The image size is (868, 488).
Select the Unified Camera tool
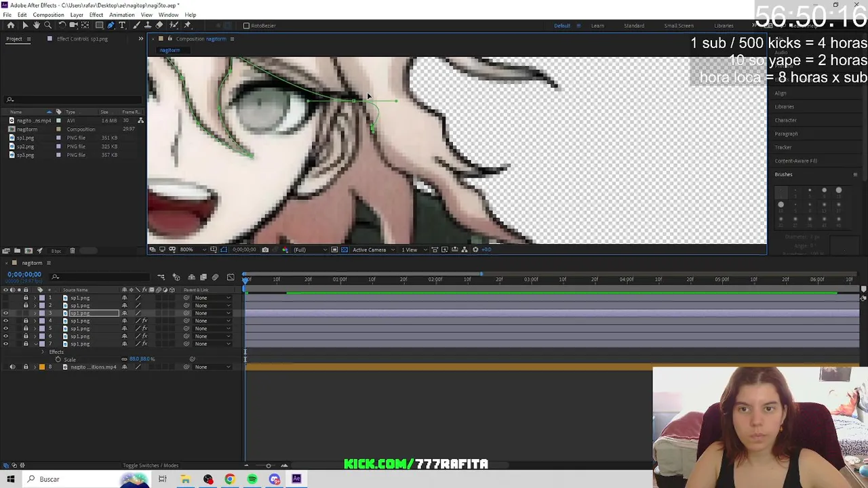73,25
